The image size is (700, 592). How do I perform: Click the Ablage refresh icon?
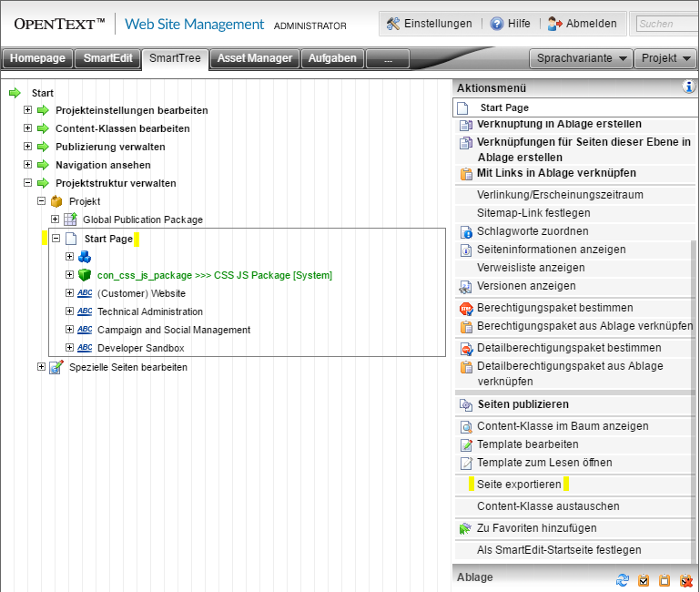(x=623, y=580)
